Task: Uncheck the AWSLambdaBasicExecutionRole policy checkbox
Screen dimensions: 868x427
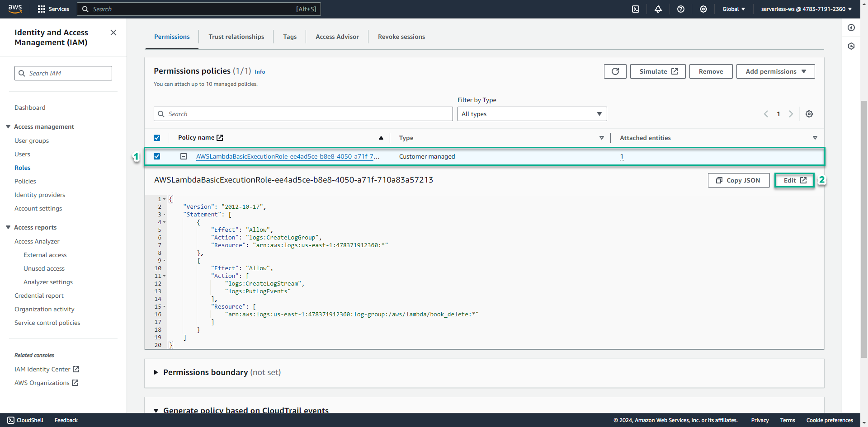Action: click(x=157, y=156)
